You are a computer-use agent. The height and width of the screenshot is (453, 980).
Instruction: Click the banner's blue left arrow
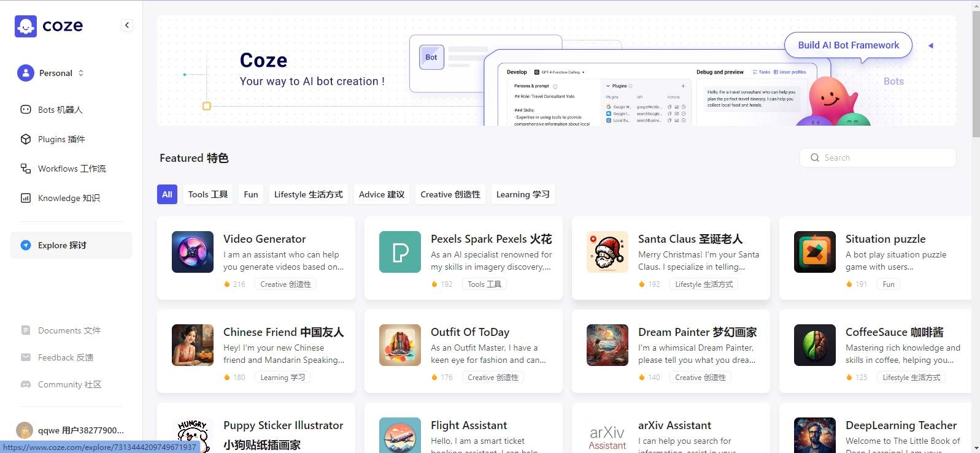point(931,45)
